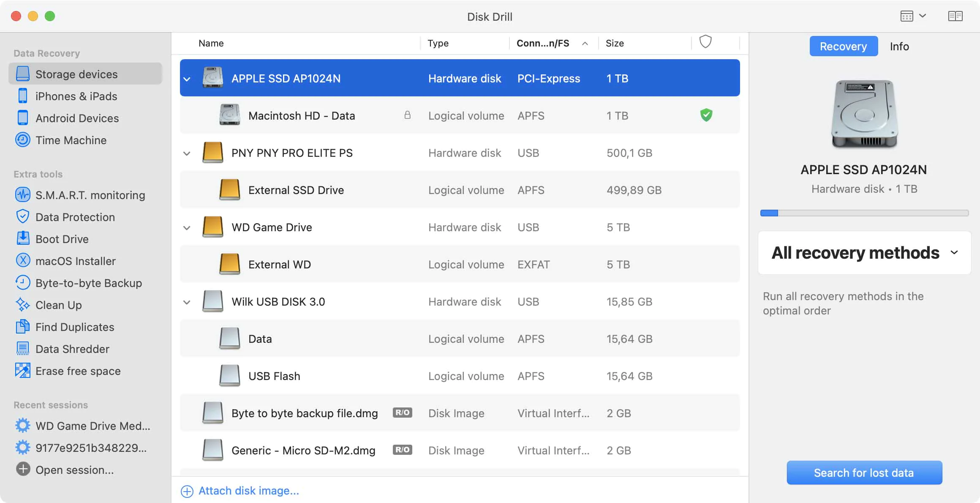This screenshot has width=980, height=503.
Task: Toggle the column sort for Conn...n/FS
Action: click(550, 42)
